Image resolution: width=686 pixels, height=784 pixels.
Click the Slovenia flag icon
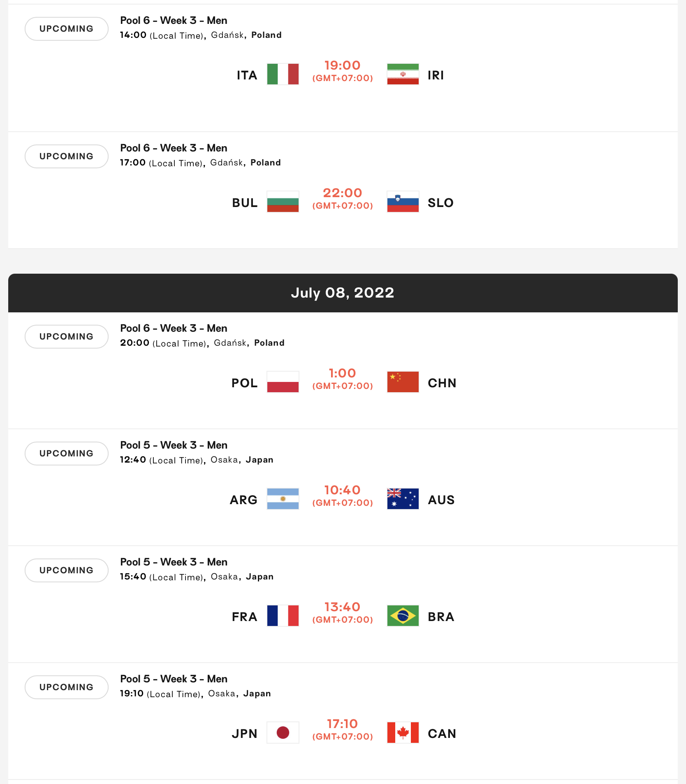tap(403, 202)
